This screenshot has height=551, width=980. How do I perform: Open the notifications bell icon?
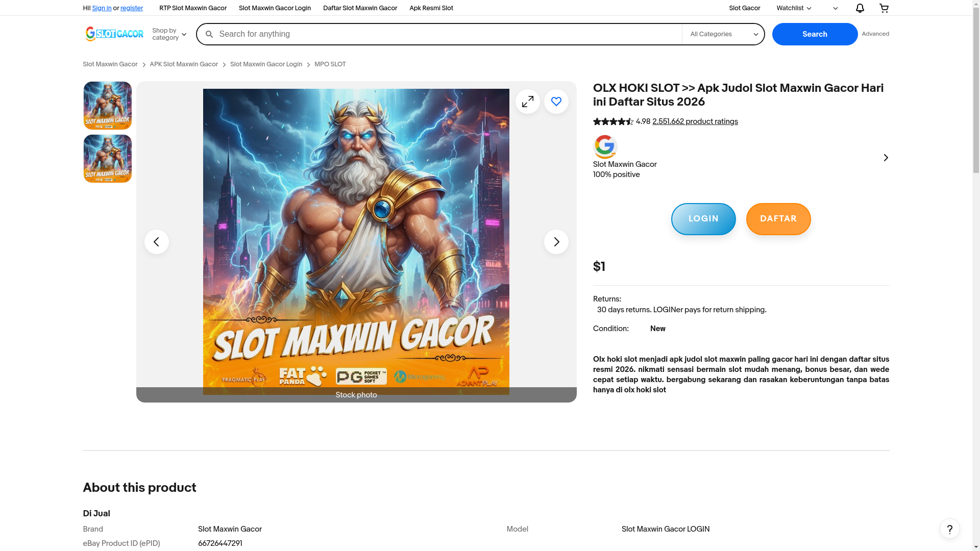pos(860,8)
